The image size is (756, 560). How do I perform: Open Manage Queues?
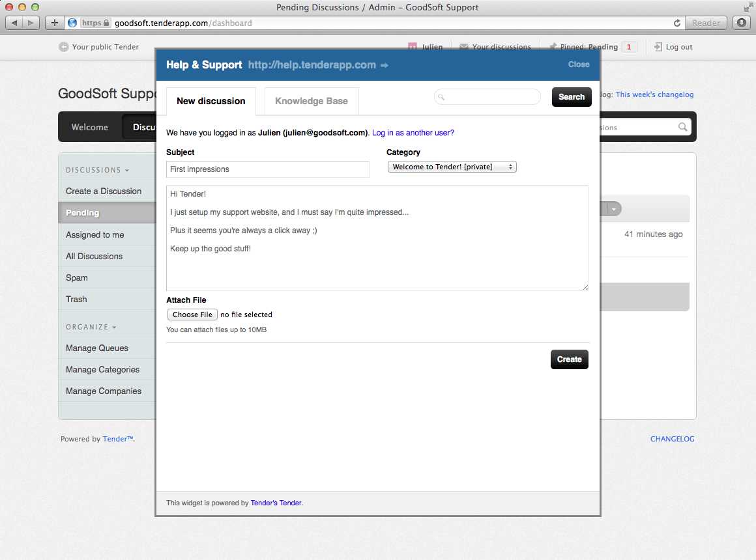[x=97, y=348]
